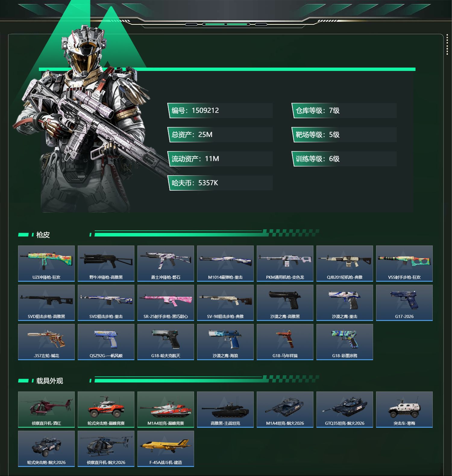Select the M1A4坦克-巅峰竞赛 tank skin

(166, 410)
